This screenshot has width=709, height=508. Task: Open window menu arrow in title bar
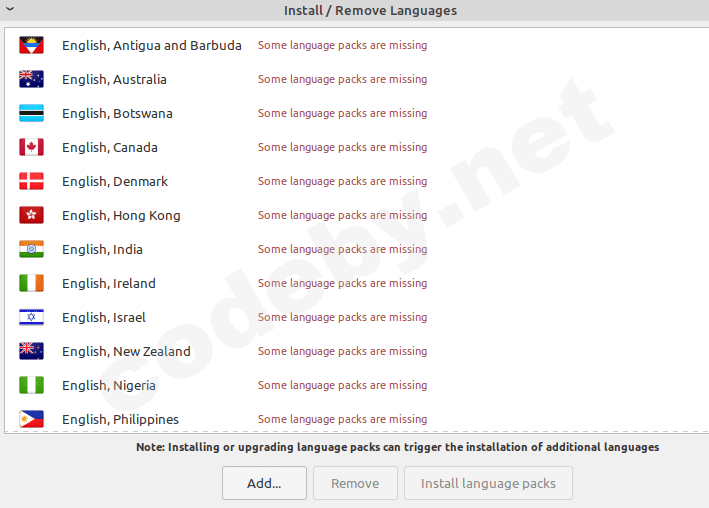coord(9,9)
